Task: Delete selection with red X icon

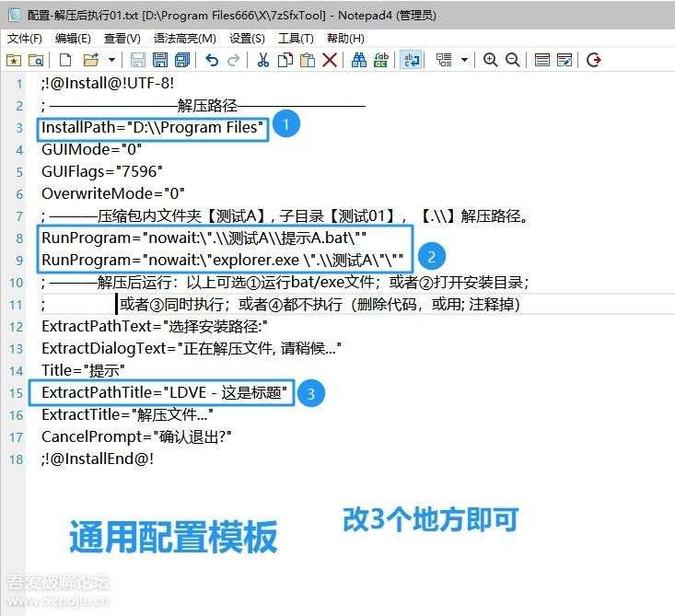Action: (330, 60)
